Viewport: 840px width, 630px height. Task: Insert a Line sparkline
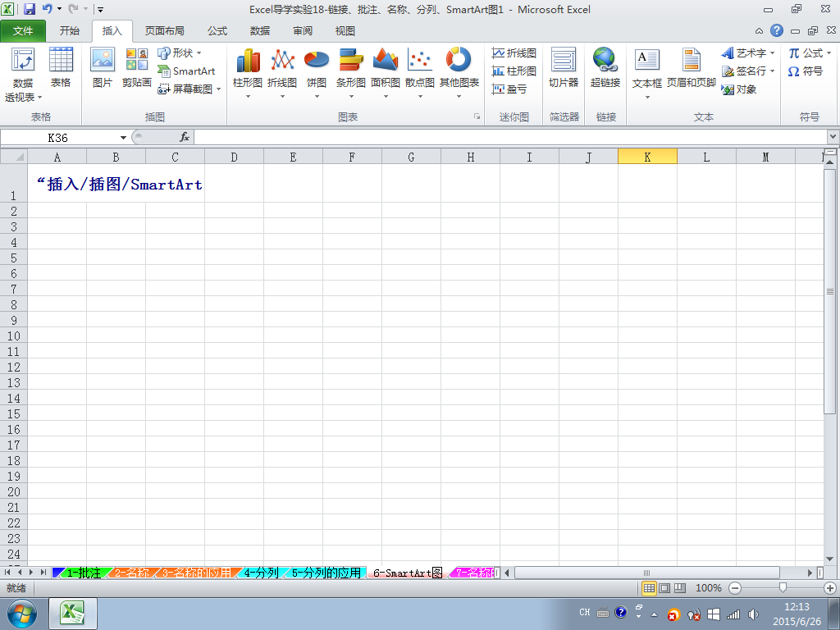[514, 53]
